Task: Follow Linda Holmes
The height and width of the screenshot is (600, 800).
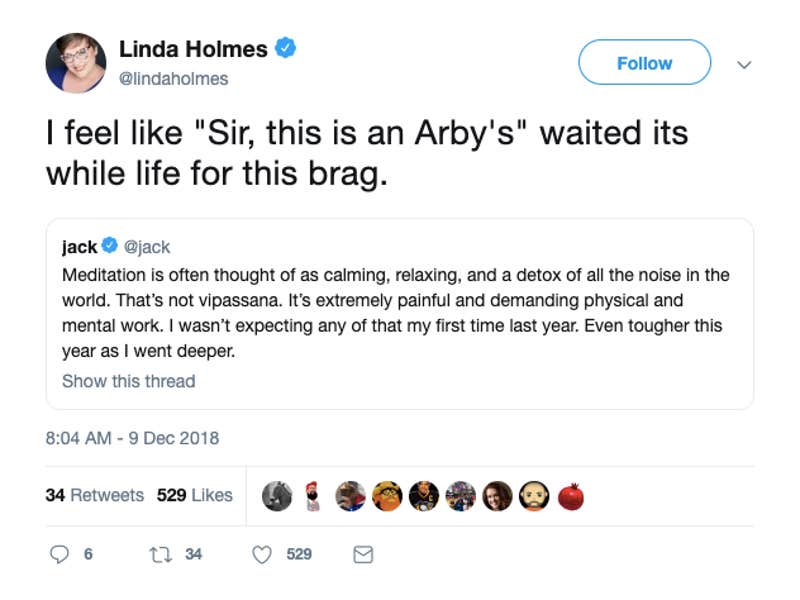Action: 644,62
